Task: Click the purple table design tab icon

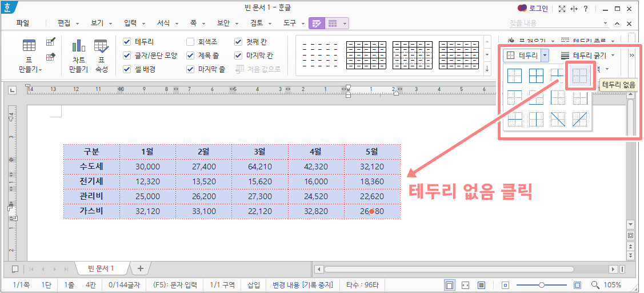Action: [x=317, y=23]
